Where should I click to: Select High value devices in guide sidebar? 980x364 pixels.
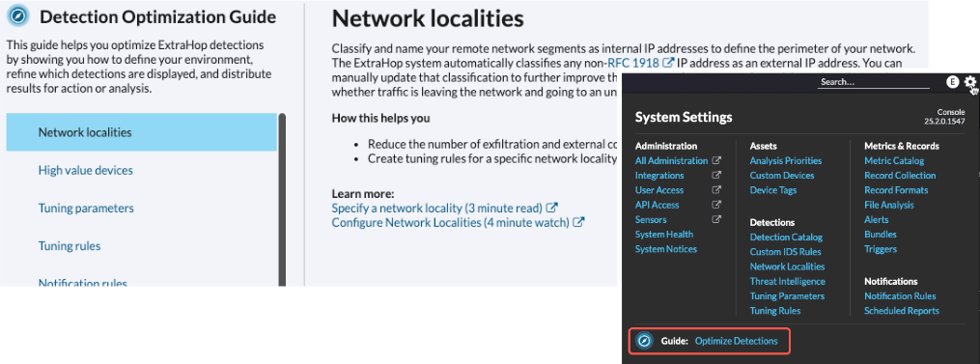(x=86, y=170)
